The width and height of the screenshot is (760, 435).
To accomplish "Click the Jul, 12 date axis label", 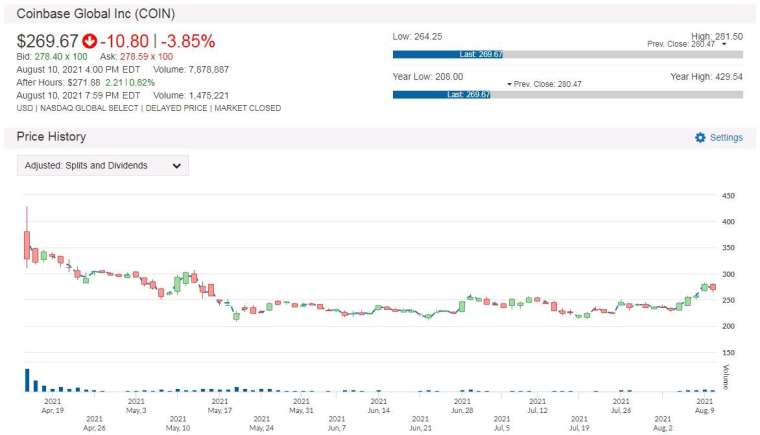I will (x=537, y=406).
